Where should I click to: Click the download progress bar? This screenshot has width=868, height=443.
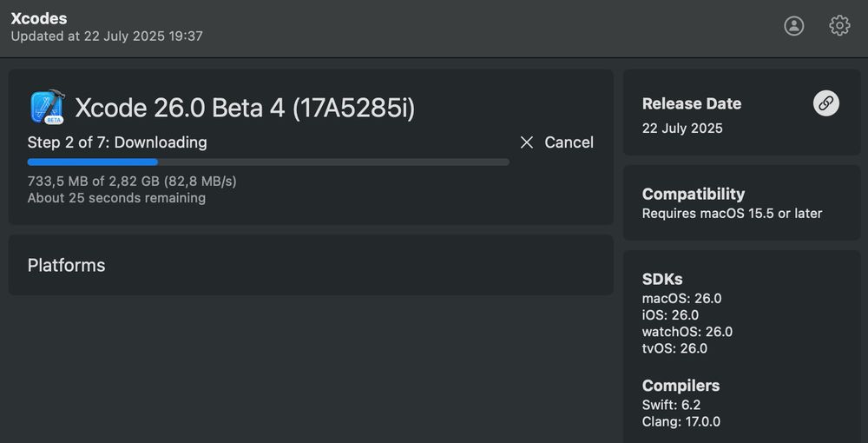click(268, 162)
